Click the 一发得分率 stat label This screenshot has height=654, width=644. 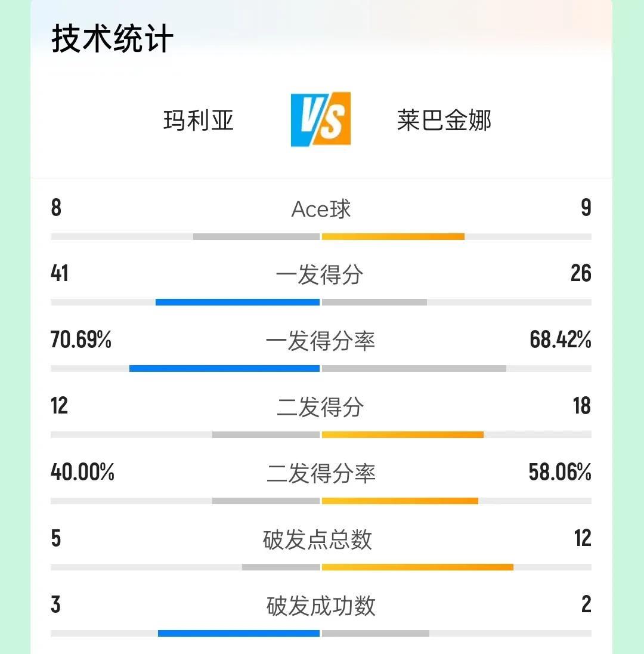(320, 341)
